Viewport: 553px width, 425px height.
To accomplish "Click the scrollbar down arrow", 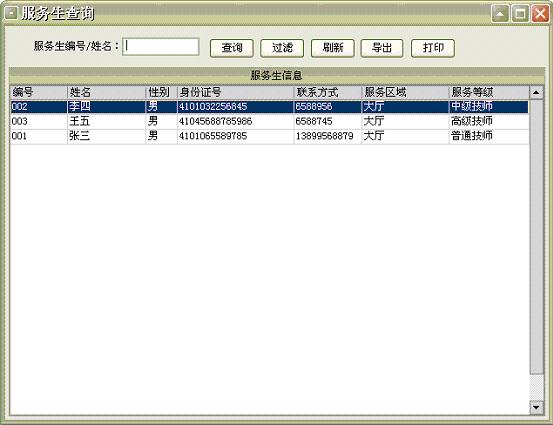I will pyautogui.click(x=536, y=407).
